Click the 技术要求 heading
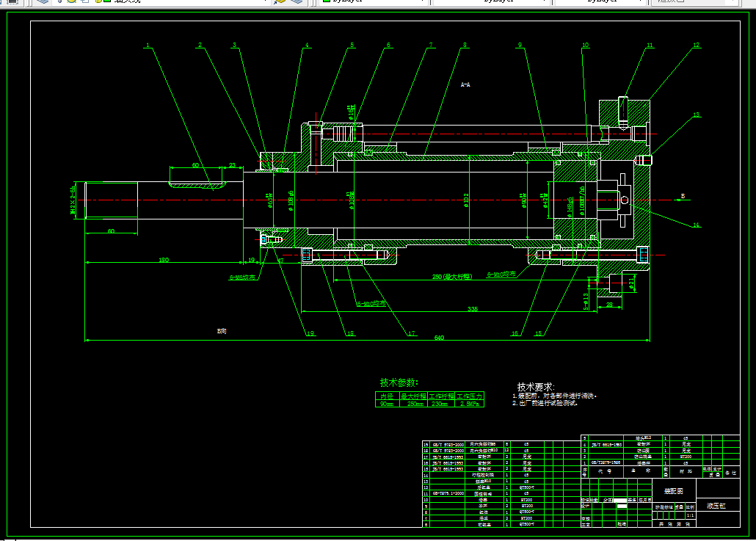The image size is (756, 541). [536, 387]
